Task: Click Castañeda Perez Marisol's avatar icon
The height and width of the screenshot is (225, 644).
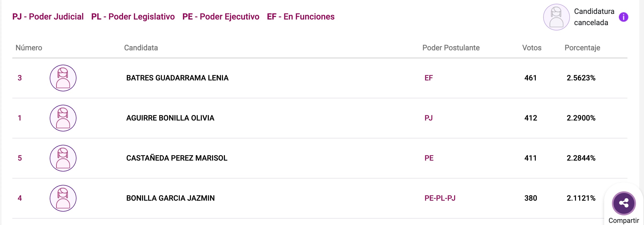Action: 63,158
